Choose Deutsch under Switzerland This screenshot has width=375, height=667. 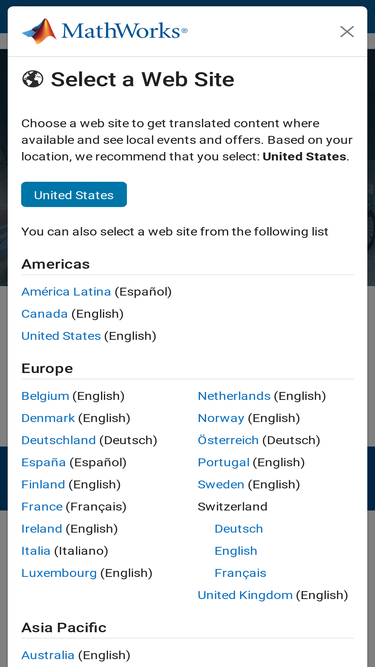click(x=239, y=529)
